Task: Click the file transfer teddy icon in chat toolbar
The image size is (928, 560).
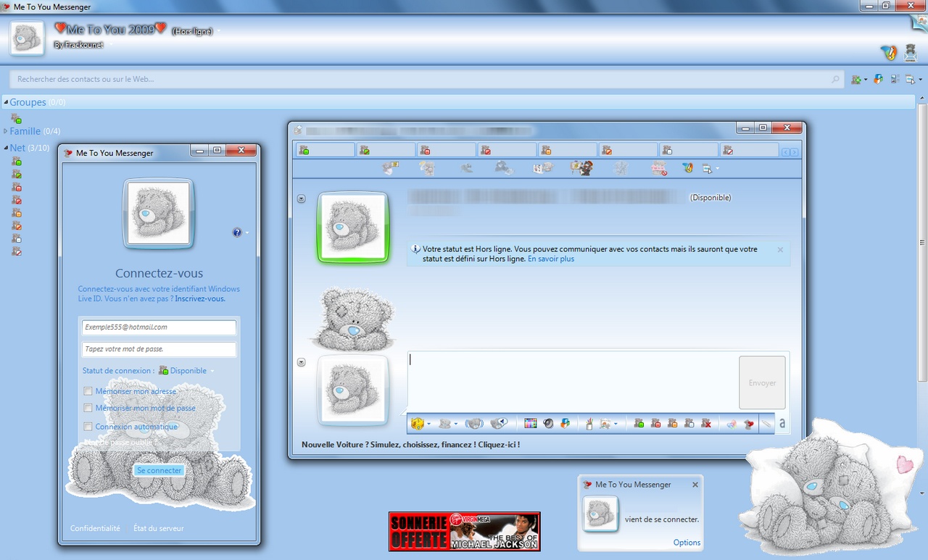Action: (427, 168)
